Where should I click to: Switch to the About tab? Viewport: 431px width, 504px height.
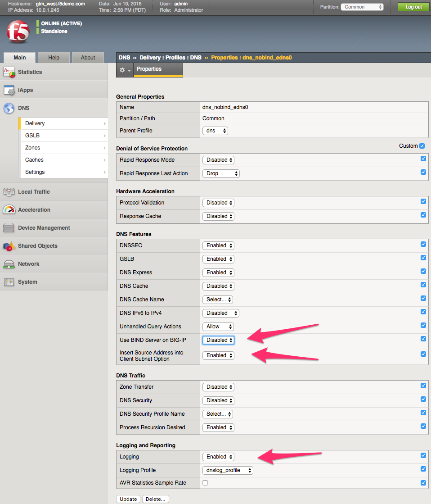tap(88, 58)
